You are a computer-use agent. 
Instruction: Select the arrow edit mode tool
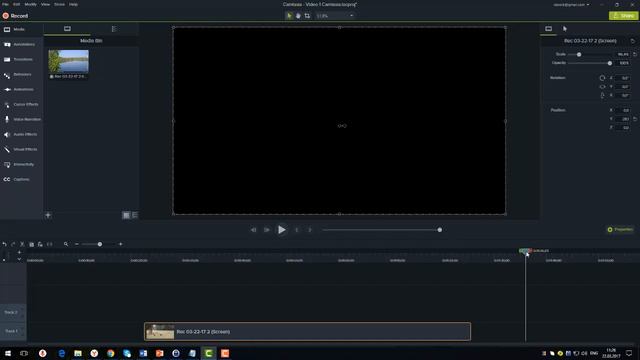tap(289, 16)
